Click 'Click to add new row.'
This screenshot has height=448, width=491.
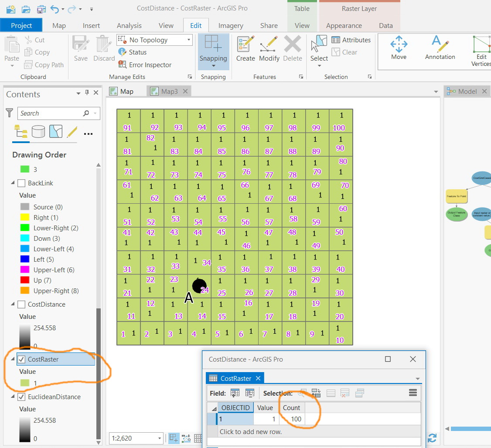[x=251, y=431]
